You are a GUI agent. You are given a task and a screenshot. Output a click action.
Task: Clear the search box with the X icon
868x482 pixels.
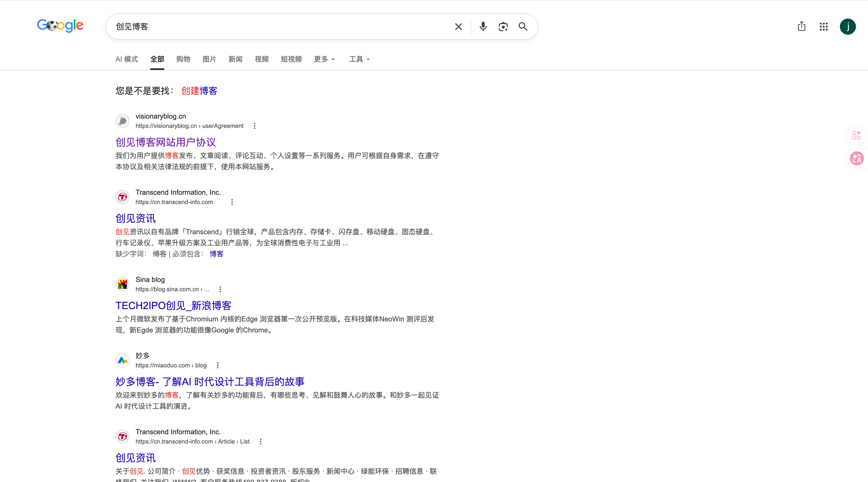[x=458, y=27]
